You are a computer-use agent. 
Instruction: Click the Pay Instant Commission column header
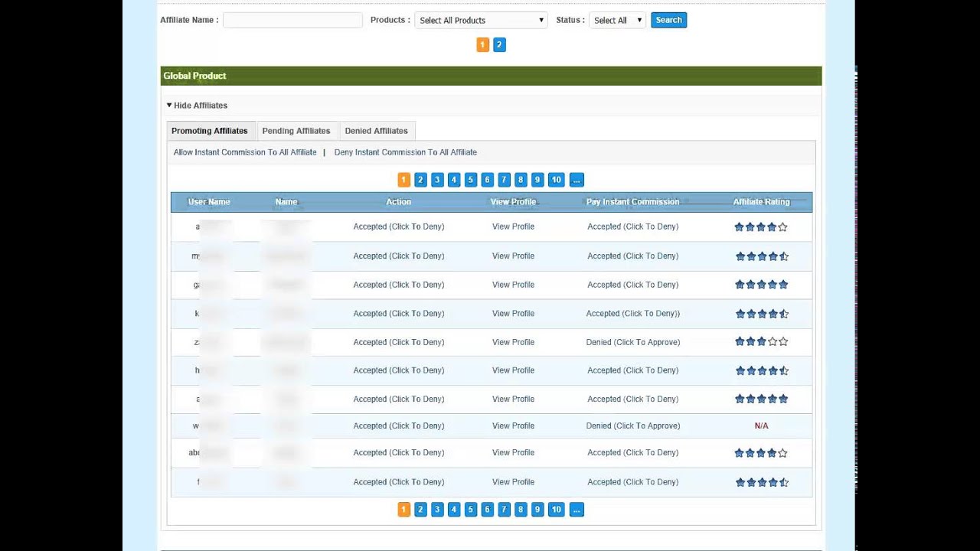click(633, 202)
